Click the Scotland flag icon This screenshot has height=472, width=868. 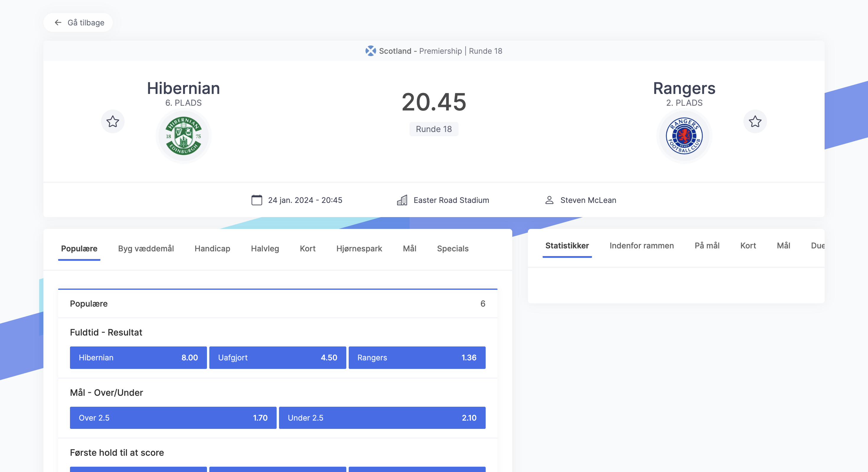tap(370, 51)
